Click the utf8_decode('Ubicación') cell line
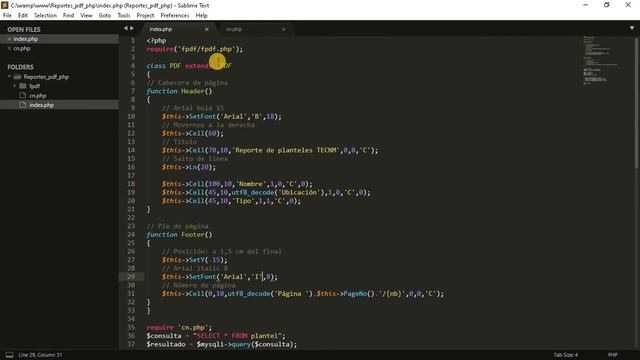The height and width of the screenshot is (360, 640). click(266, 192)
